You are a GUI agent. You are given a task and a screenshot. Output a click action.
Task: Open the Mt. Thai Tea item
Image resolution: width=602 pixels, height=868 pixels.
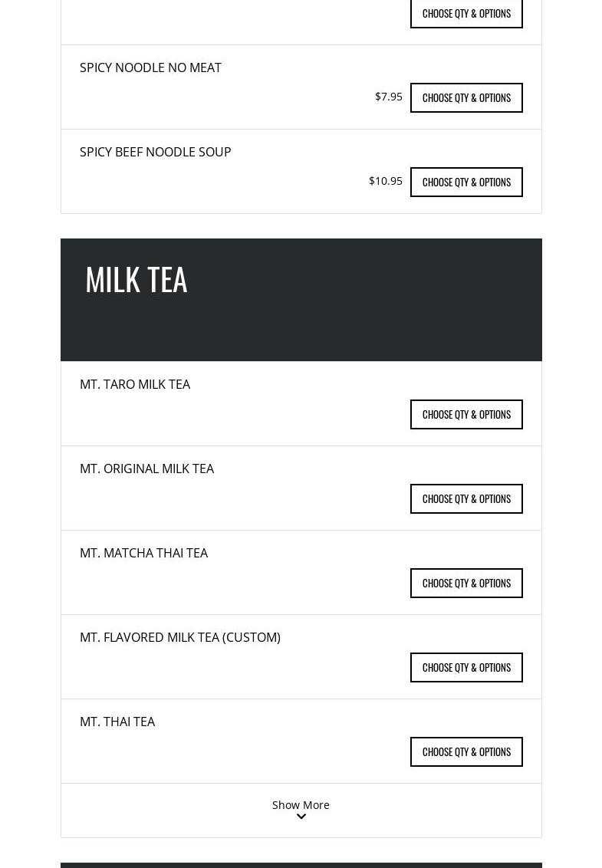117,722
